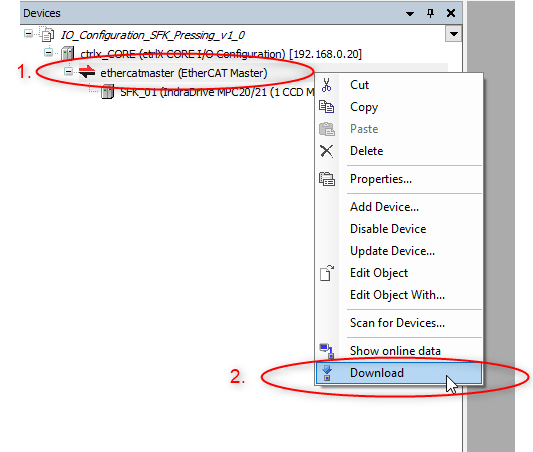Click the Show online data network icon
533x452 pixels.
[x=327, y=351]
